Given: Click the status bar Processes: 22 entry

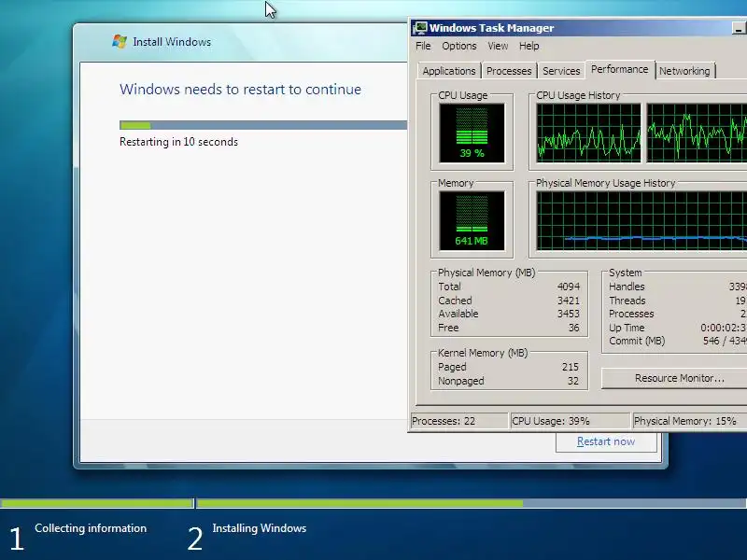Looking at the screenshot, I should click(x=459, y=421).
